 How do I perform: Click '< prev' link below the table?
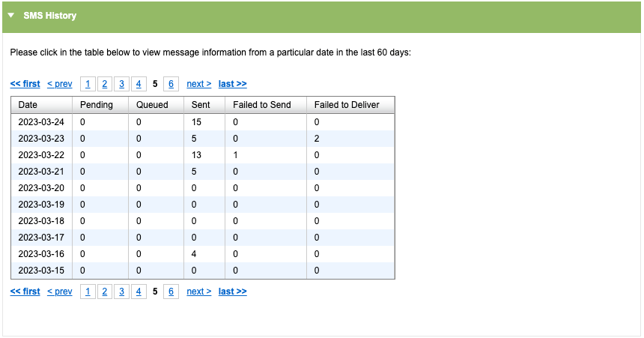(60, 292)
